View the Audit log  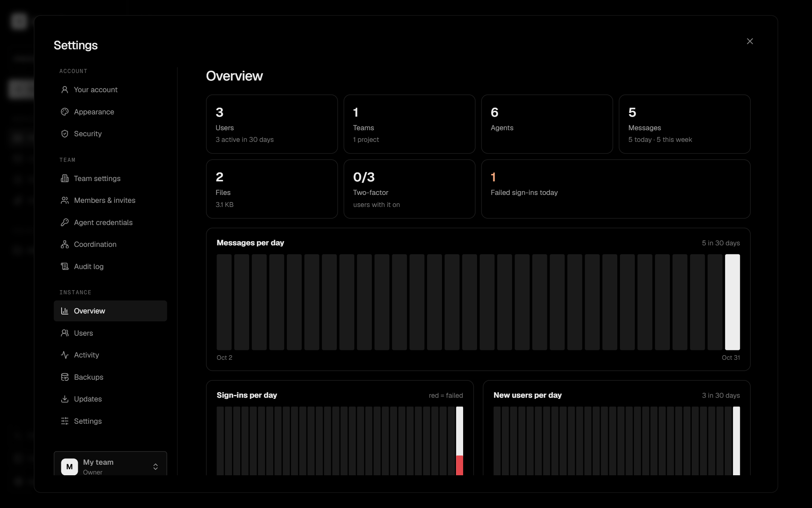[110, 266]
